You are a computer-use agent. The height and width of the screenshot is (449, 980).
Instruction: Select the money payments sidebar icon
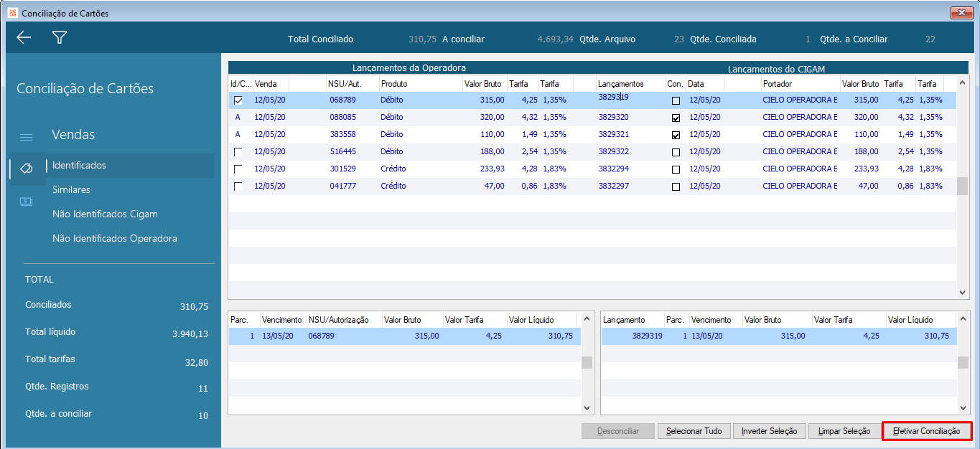coord(26,202)
